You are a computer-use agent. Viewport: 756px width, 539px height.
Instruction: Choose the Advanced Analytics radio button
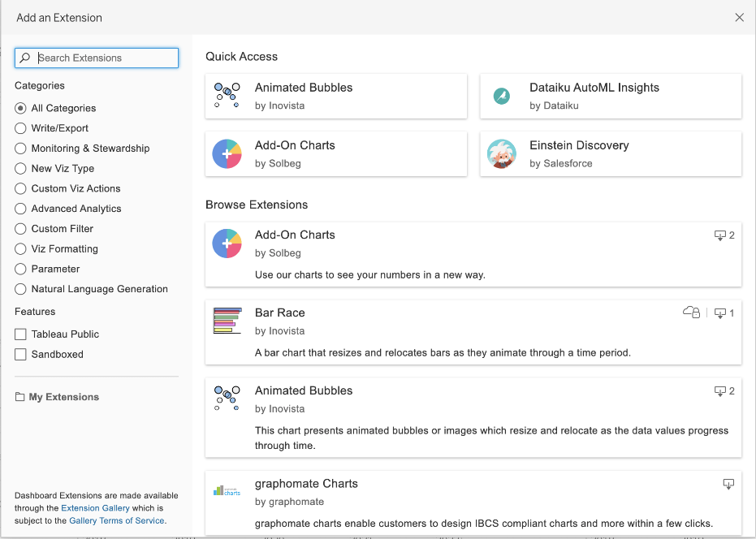coord(21,209)
